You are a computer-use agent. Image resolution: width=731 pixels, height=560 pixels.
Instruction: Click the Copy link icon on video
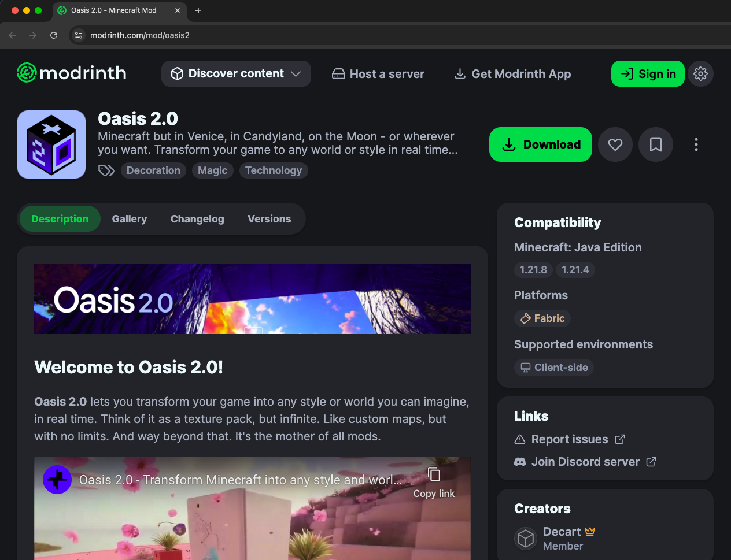(x=434, y=474)
